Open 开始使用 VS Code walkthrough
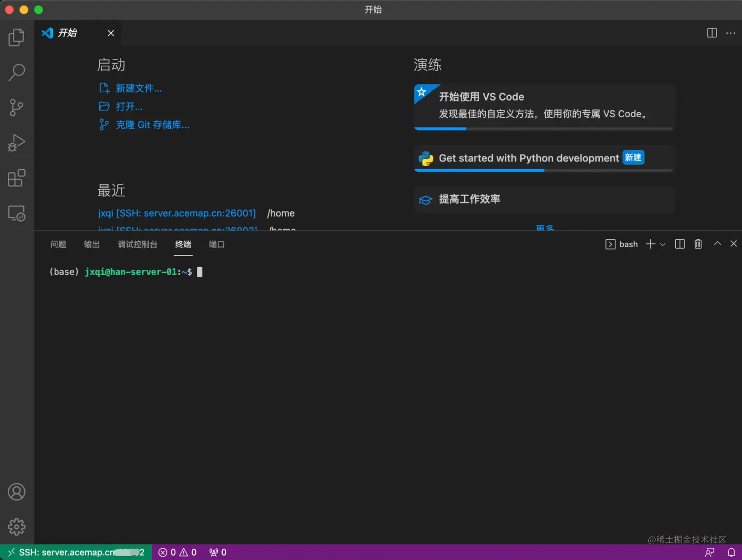The width and height of the screenshot is (742, 560). [x=544, y=106]
